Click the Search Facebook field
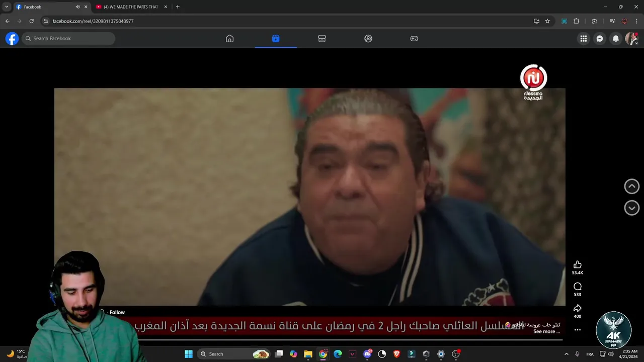644x362 pixels. pyautogui.click(x=69, y=39)
